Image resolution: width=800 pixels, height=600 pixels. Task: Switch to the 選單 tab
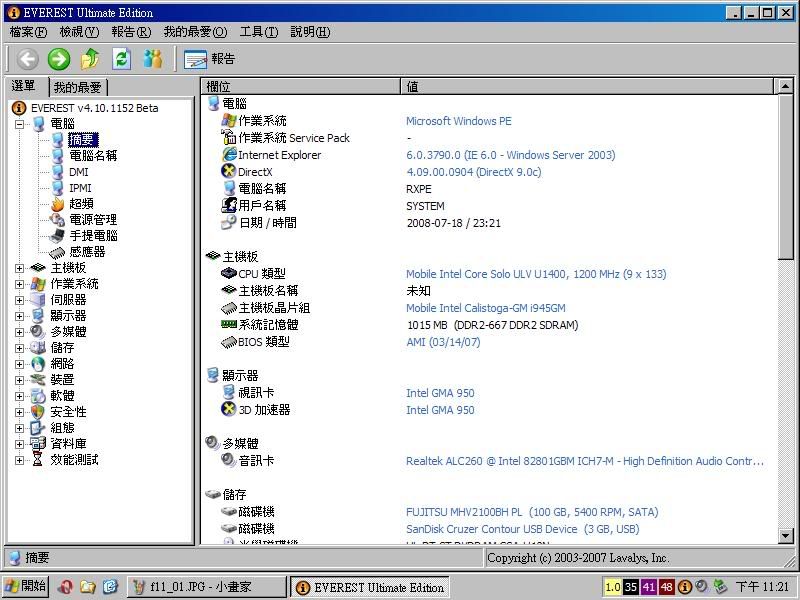(26, 86)
